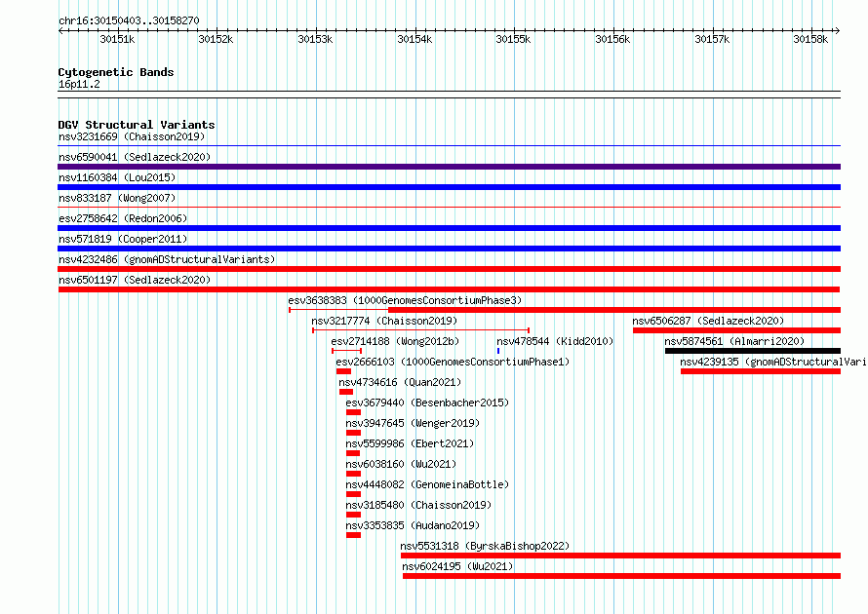Click the red bar of nsv5531318
This screenshot has width=868, height=614.
point(620,556)
